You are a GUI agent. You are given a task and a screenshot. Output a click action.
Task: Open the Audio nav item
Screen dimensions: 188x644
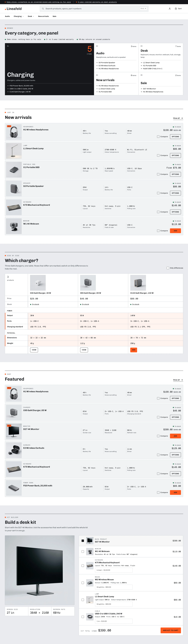click(7, 16)
